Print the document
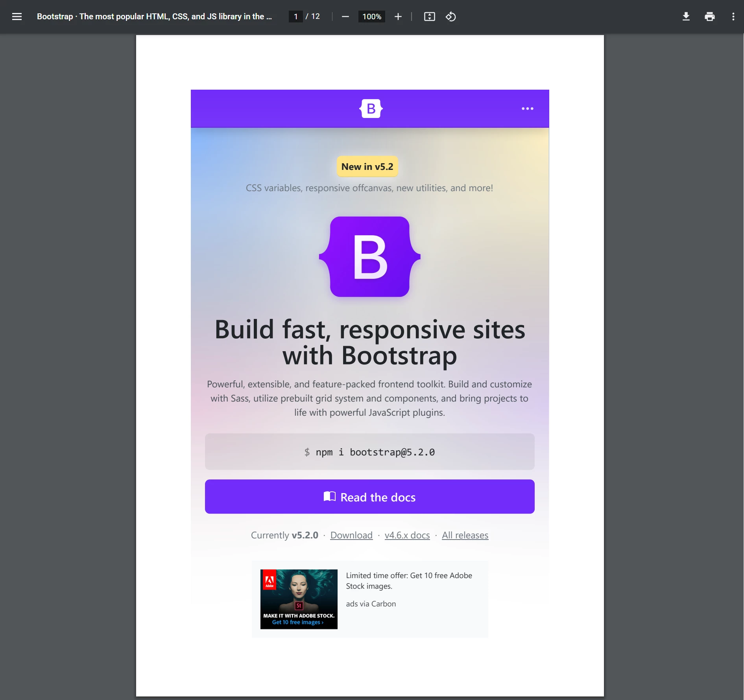 [710, 17]
